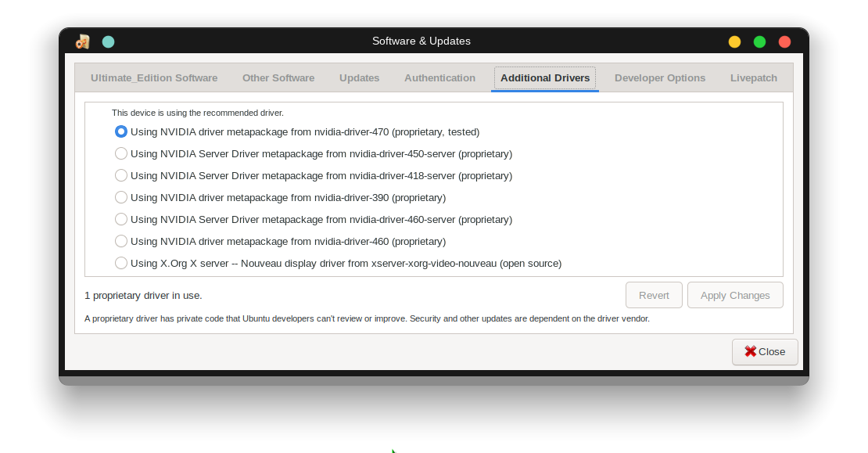Screen dimensions: 868x453
Task: Click the yellow minimize window button
Action: click(x=734, y=41)
